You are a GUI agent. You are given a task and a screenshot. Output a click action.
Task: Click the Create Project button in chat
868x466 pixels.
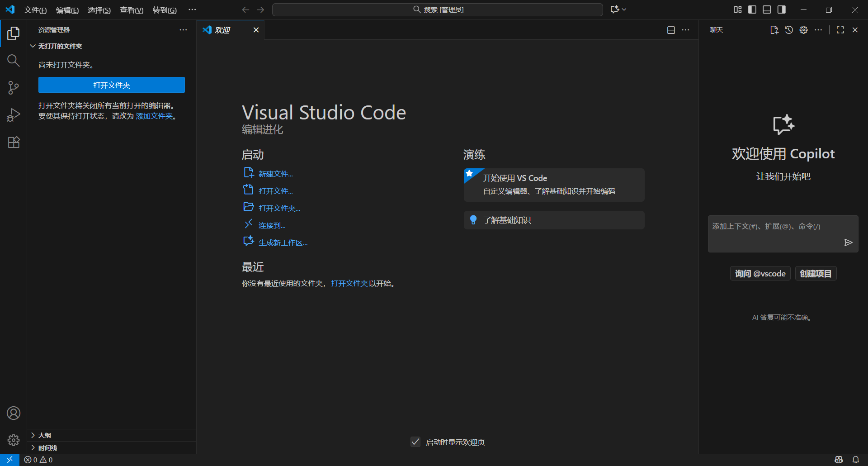coord(816,274)
